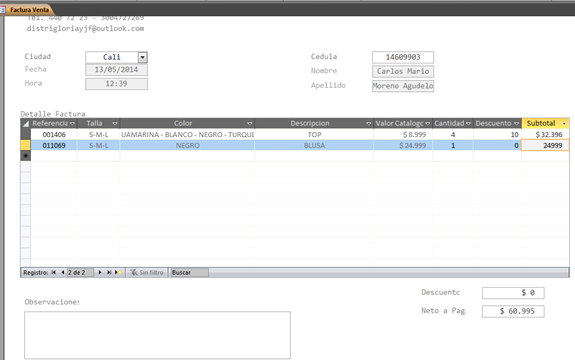Open the Ciudad combo box dropdown

tap(143, 57)
